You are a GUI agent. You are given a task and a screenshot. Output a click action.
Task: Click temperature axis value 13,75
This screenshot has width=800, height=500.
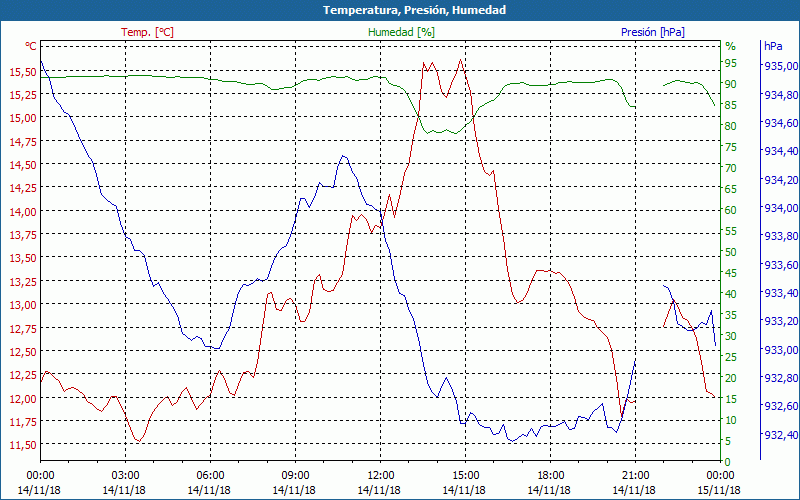click(23, 235)
